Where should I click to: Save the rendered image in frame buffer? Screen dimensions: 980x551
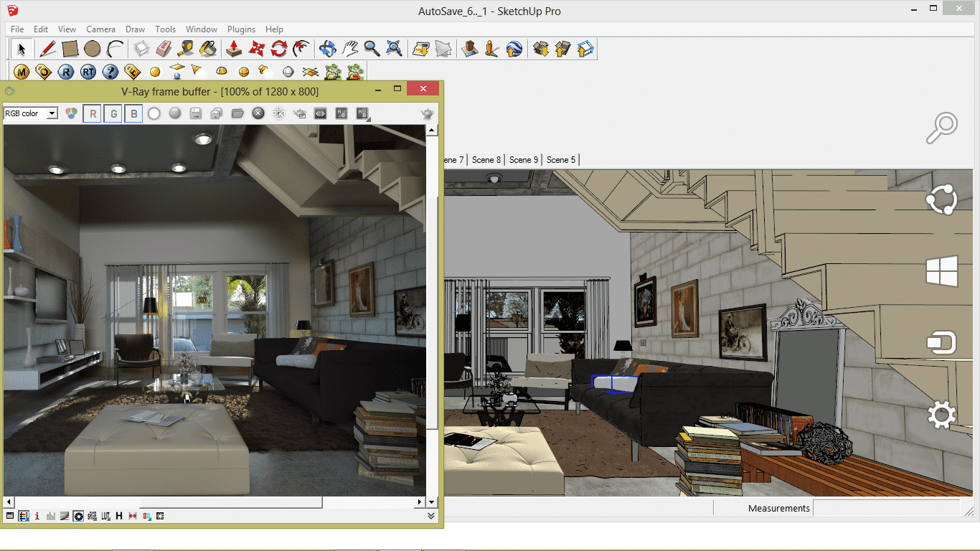coord(194,113)
